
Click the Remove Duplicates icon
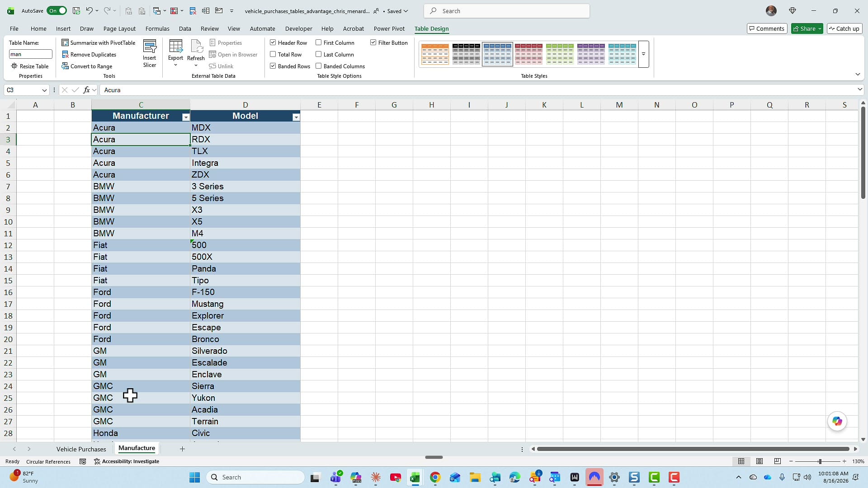click(65, 54)
